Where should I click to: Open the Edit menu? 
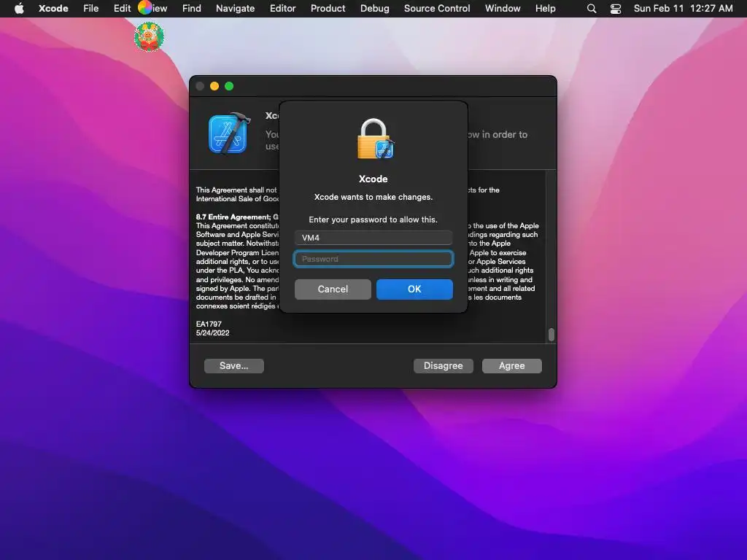[122, 8]
